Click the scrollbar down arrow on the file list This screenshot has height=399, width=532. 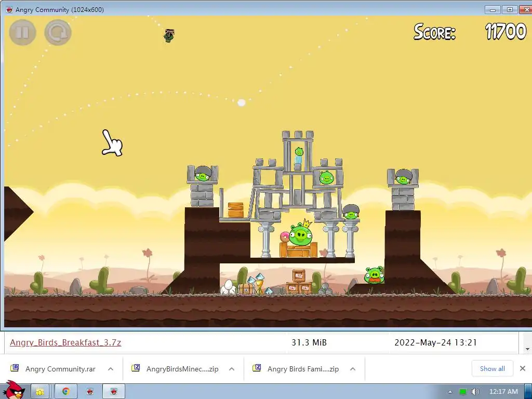pyautogui.click(x=527, y=349)
